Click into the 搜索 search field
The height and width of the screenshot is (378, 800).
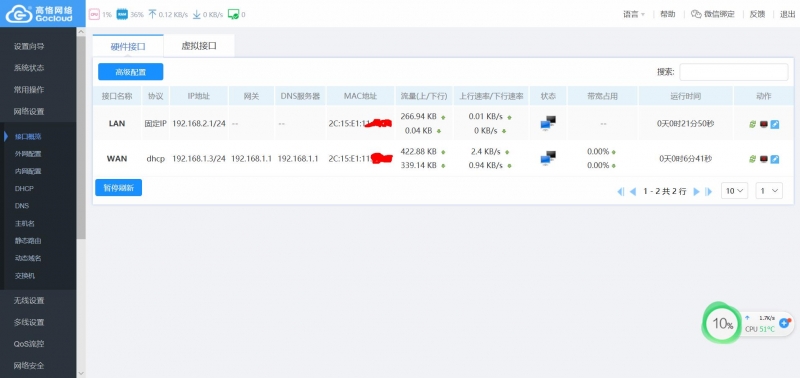point(734,72)
